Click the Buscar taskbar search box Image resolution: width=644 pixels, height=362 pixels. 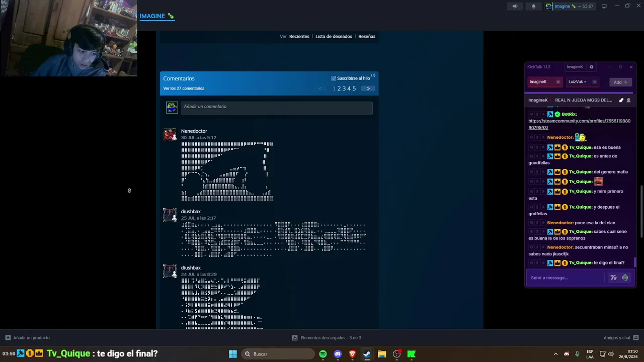[x=278, y=354]
